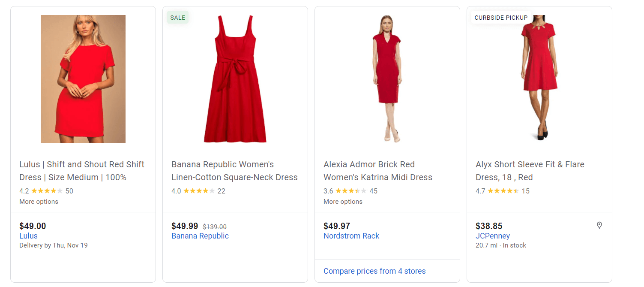Click the Alyx dress 4.7 star rating
Image resolution: width=644 pixels, height=287 pixels.
(x=503, y=191)
